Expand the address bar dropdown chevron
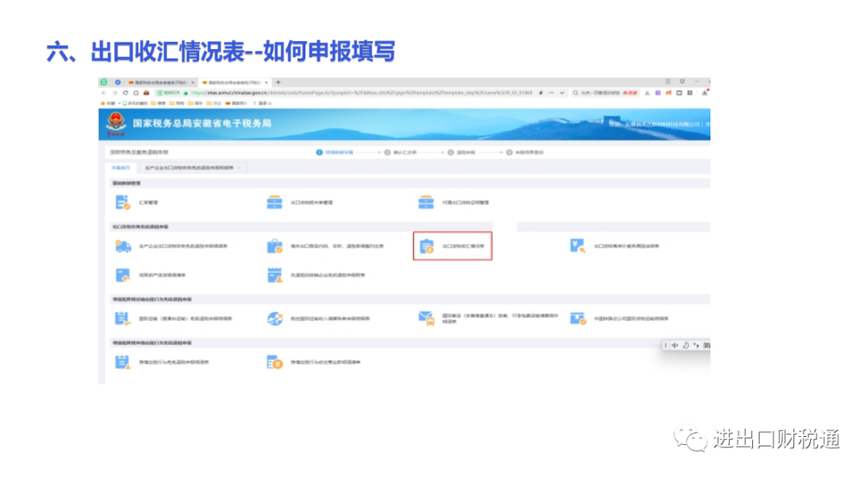 [562, 93]
